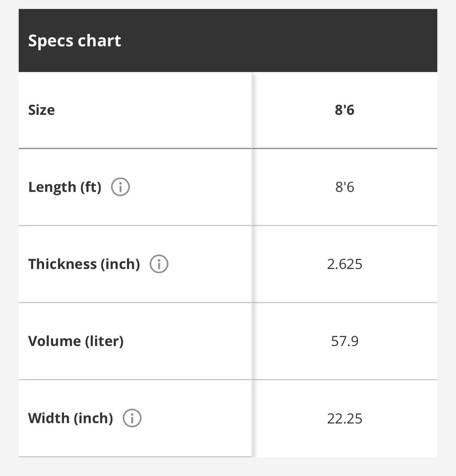This screenshot has height=476, width=456.
Task: Click the Thickness (inch) label text
Action: [x=84, y=264]
